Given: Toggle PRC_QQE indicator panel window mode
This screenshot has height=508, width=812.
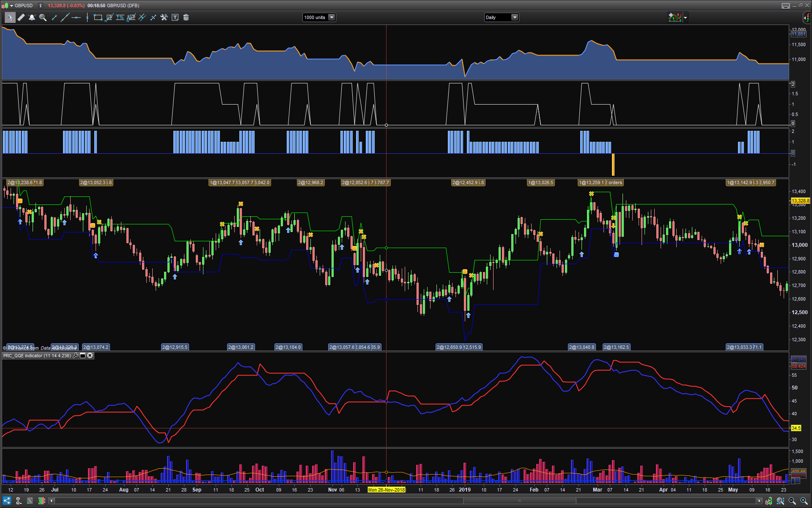Looking at the screenshot, I should coord(83,356).
